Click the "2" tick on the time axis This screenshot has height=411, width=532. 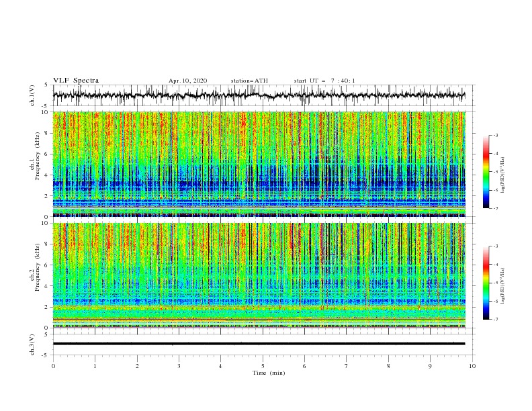point(137,366)
